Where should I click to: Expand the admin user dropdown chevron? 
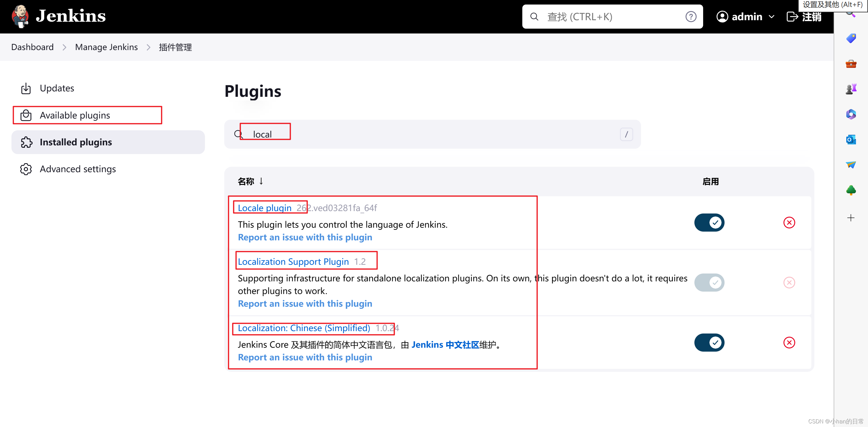coord(771,17)
